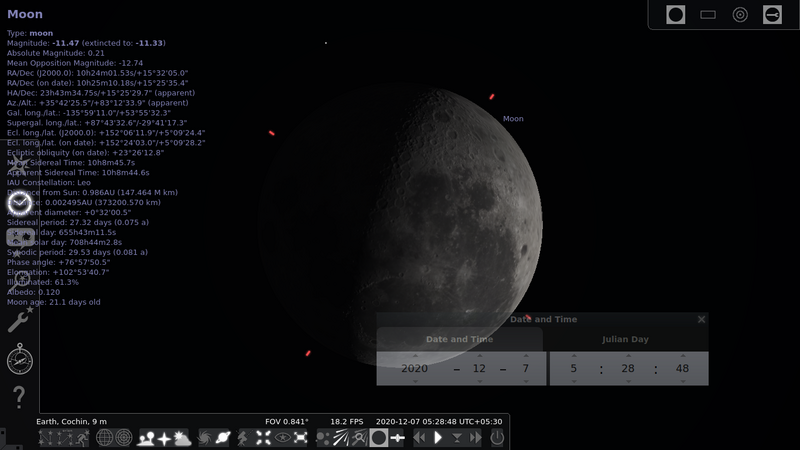Click the Quit power icon
Screen dimensions: 800x450
tap(497, 438)
